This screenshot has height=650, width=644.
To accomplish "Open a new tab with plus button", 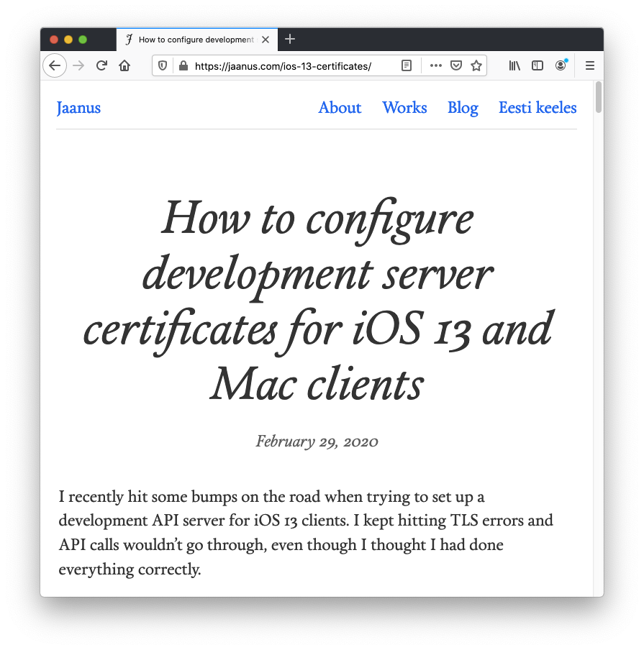I will coord(290,40).
